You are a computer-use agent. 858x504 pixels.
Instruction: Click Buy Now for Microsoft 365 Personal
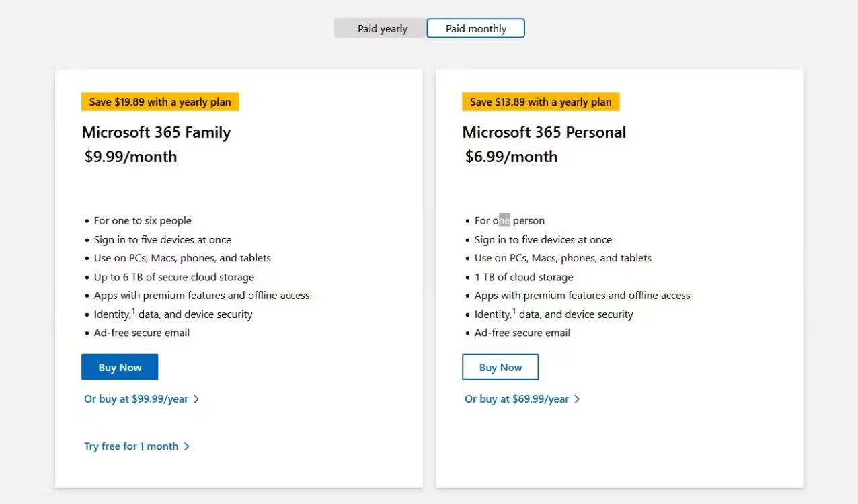pyautogui.click(x=500, y=367)
